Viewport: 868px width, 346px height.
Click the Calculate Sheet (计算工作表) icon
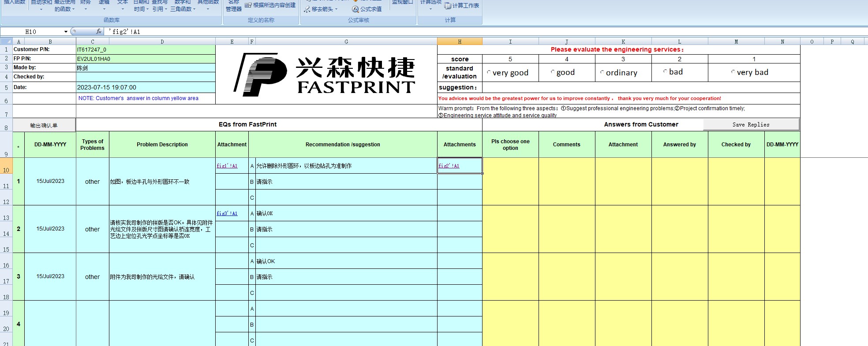pos(447,6)
